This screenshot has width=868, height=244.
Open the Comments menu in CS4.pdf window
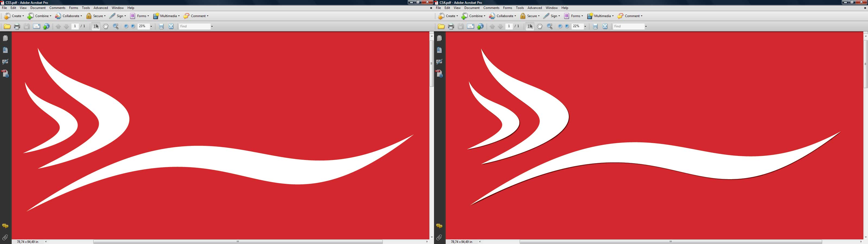(491, 8)
